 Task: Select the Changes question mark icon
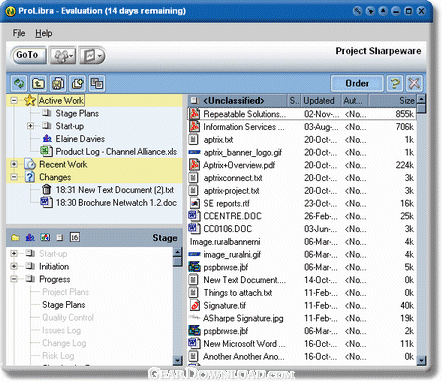tap(30, 177)
